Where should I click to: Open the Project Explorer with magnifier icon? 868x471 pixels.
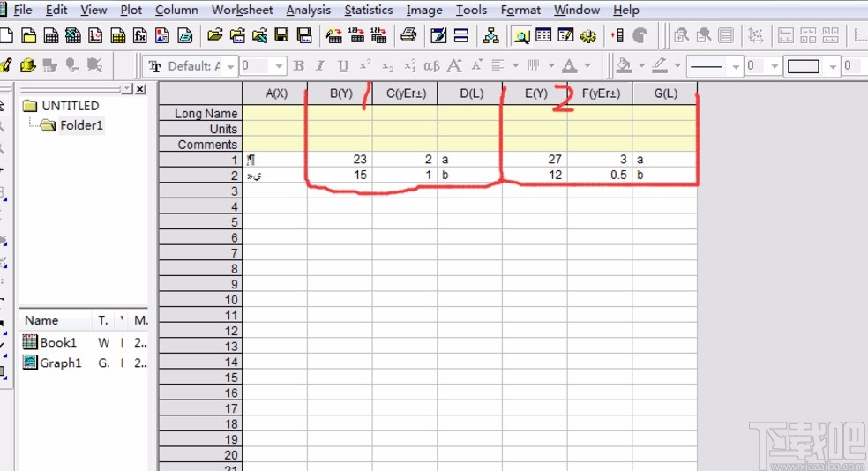pos(521,36)
